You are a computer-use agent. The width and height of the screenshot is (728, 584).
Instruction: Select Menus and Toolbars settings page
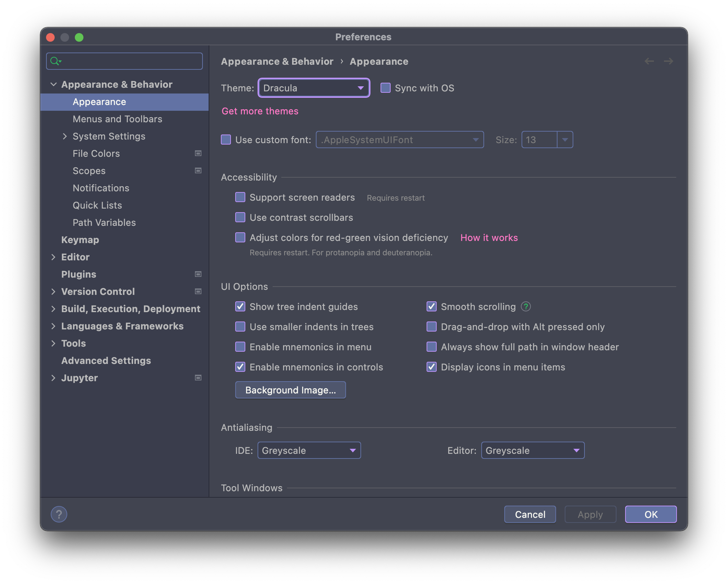[x=117, y=119]
